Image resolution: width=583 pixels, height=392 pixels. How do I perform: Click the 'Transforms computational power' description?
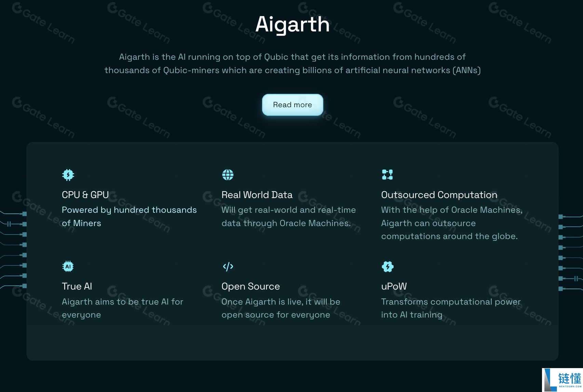[451, 308]
